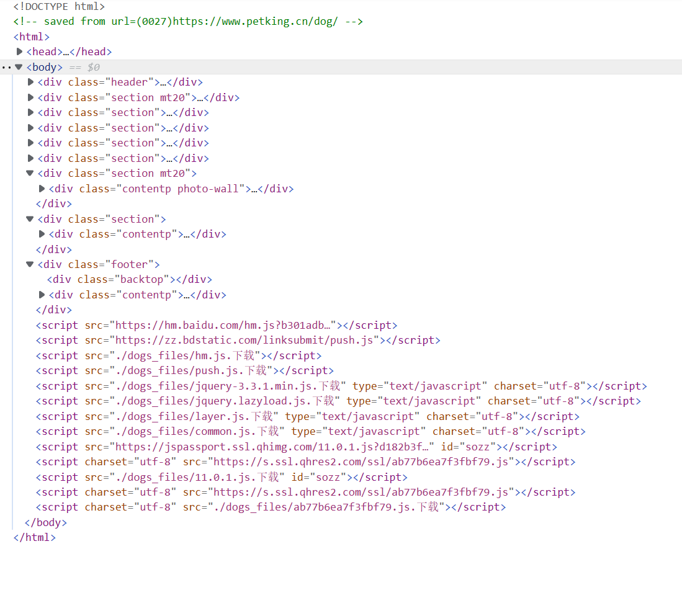682x616 pixels.
Task: Click charset="utf-8" on jquery-3.3.1.min.js row
Action: click(x=540, y=386)
